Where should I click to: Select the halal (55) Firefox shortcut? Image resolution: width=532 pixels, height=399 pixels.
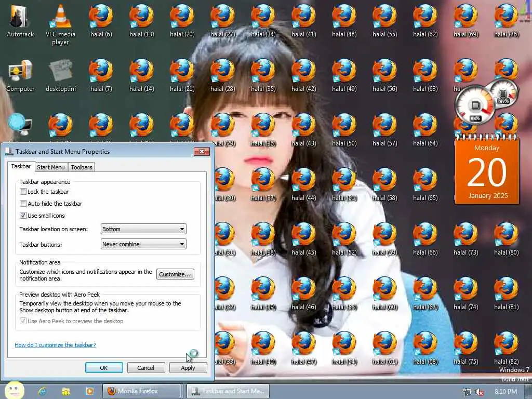pos(385,20)
